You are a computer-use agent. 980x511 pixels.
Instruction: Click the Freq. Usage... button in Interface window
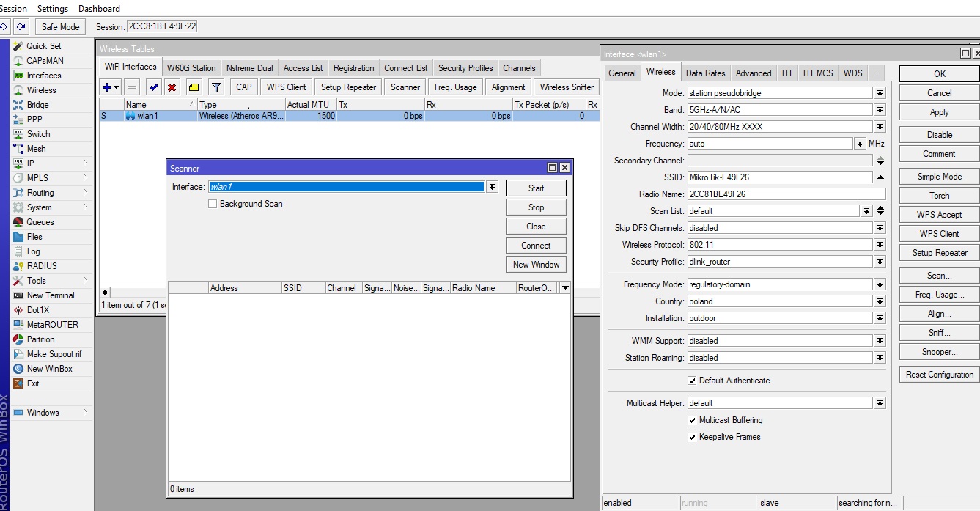(x=939, y=295)
